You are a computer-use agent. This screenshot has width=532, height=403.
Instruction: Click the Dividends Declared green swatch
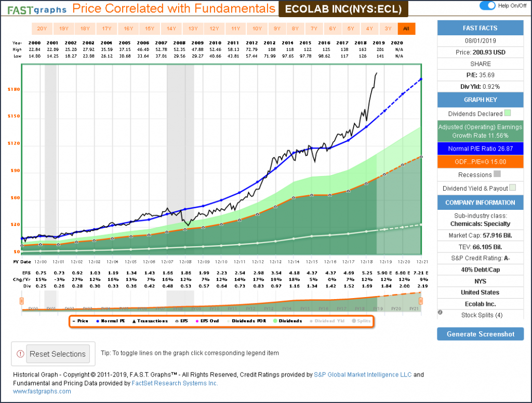pyautogui.click(x=508, y=113)
